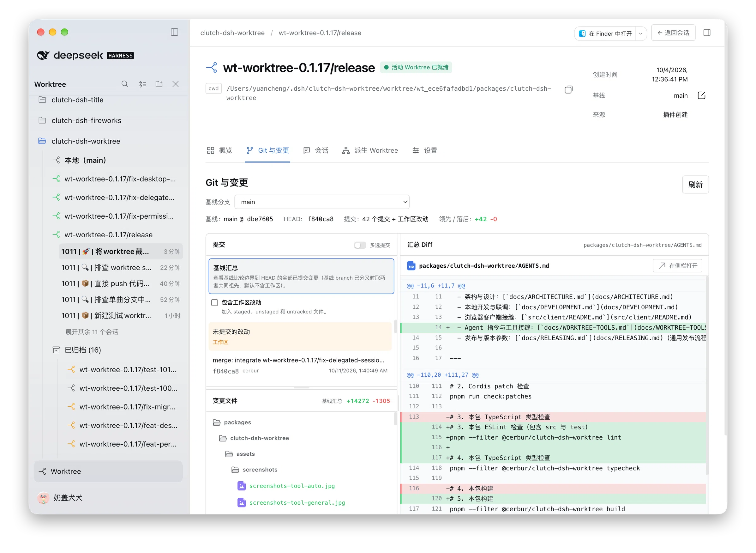Open the 设置 tab
The height and width of the screenshot is (553, 756).
click(425, 151)
